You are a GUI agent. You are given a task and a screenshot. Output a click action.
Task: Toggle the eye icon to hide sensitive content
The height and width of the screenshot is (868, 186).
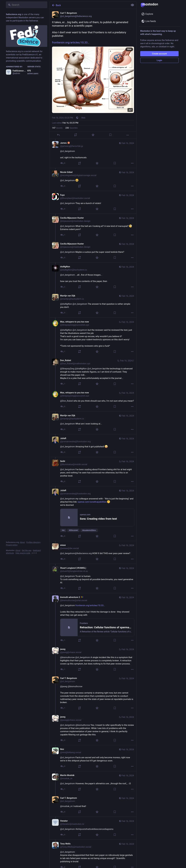132,5
